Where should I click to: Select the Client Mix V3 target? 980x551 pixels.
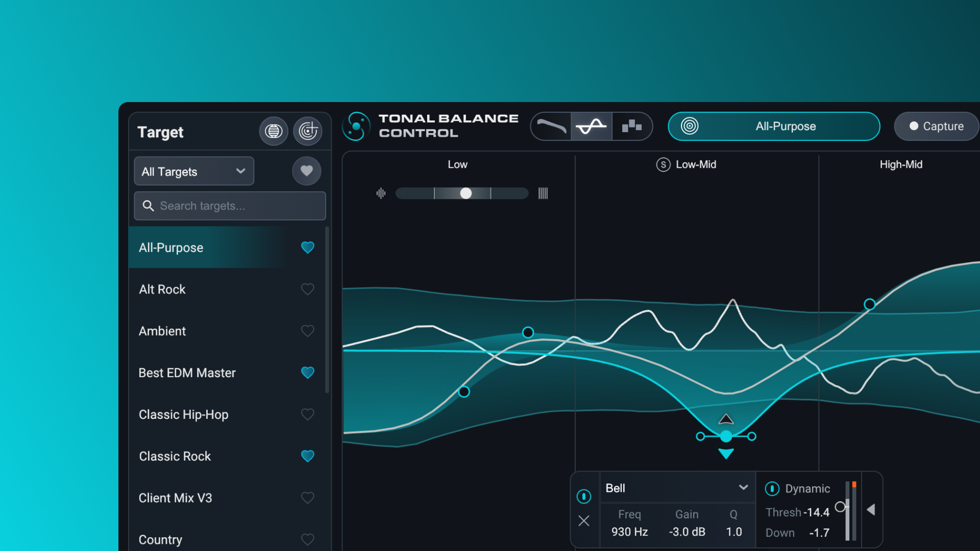(x=227, y=498)
